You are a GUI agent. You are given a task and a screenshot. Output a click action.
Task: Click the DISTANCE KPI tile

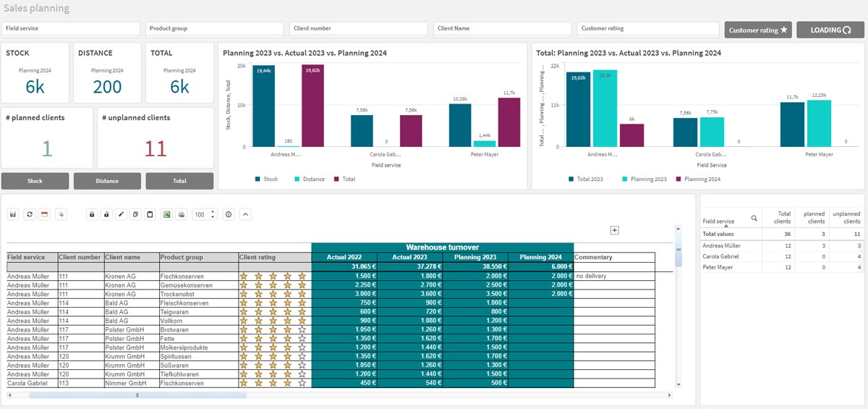click(x=107, y=72)
